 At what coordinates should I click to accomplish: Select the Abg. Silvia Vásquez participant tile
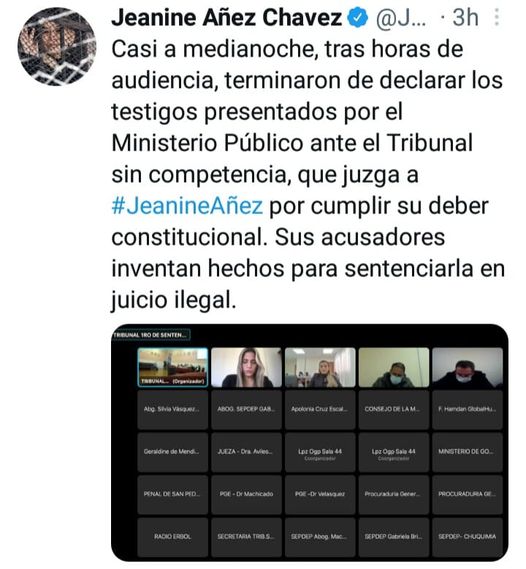[x=173, y=409]
